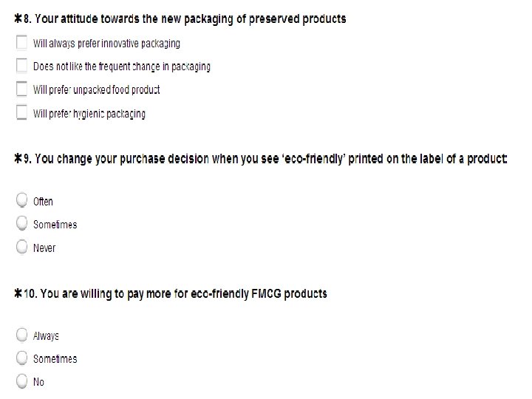Check the 'Will always prefer innovative packaging' checkbox
The width and height of the screenshot is (532, 399).
pos(22,43)
